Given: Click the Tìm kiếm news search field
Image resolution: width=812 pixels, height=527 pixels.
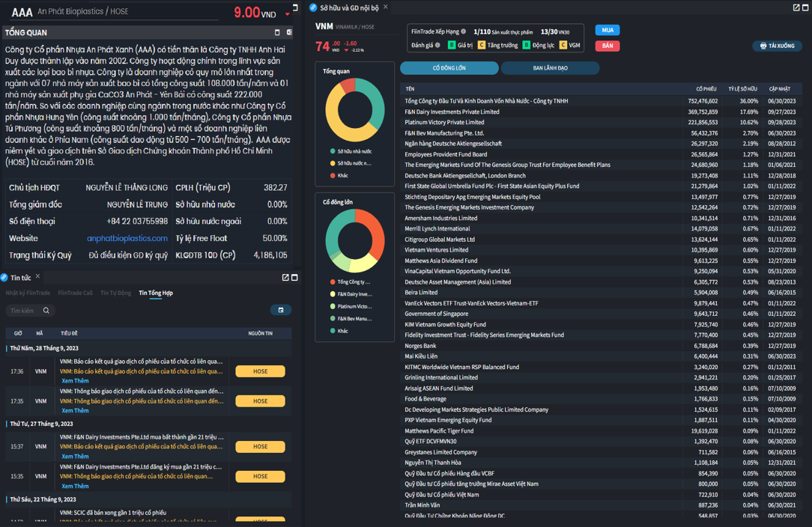Looking at the screenshot, I should point(30,311).
